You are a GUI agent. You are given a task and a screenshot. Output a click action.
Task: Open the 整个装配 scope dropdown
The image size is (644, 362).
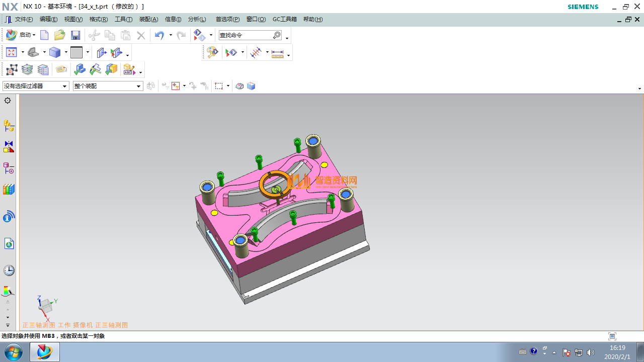[x=139, y=86]
